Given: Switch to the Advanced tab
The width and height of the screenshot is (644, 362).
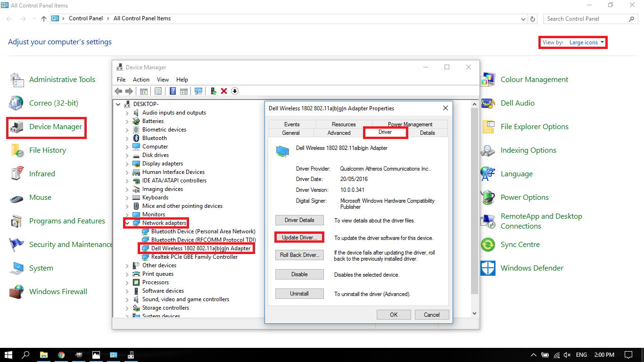Looking at the screenshot, I should (339, 133).
